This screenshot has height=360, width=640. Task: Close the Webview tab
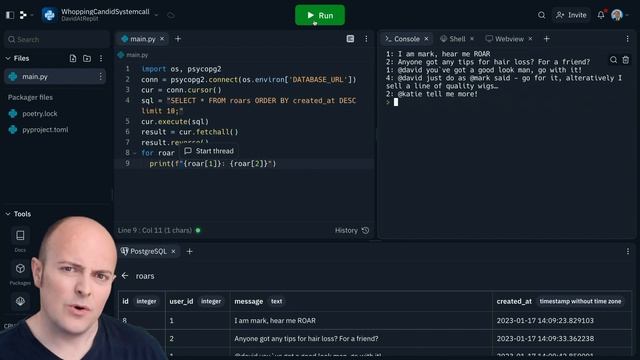point(531,39)
